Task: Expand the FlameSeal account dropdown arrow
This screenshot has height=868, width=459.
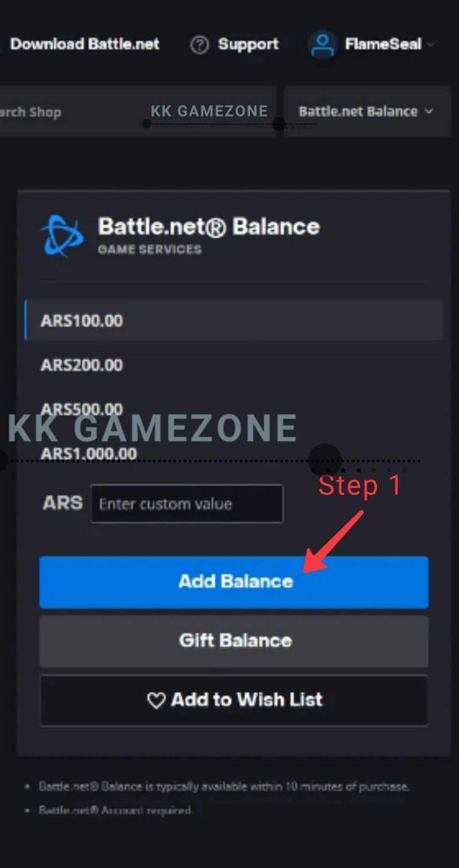Action: (x=430, y=45)
